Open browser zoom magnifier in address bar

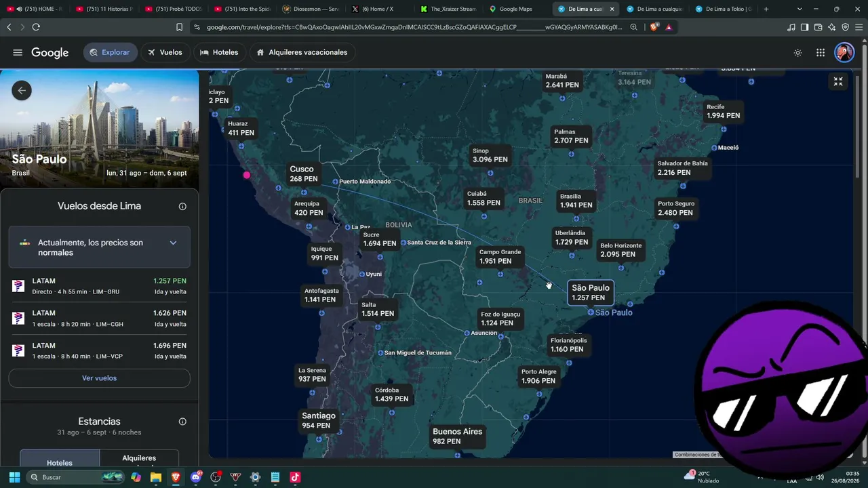[x=633, y=27]
